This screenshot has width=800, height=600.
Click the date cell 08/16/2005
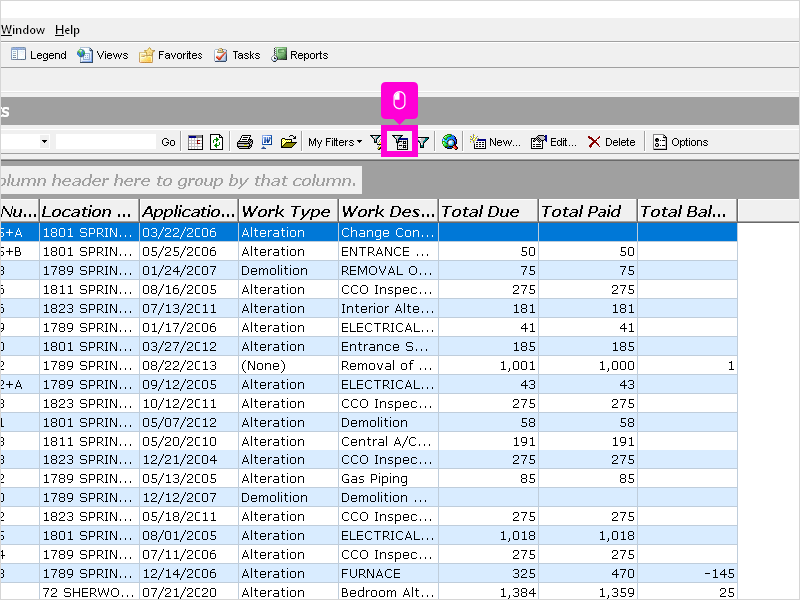click(x=189, y=290)
